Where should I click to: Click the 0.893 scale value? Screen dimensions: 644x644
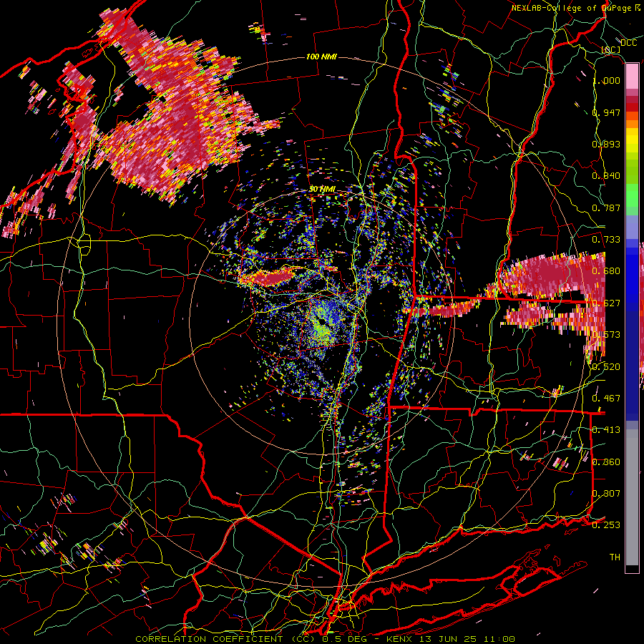606,144
